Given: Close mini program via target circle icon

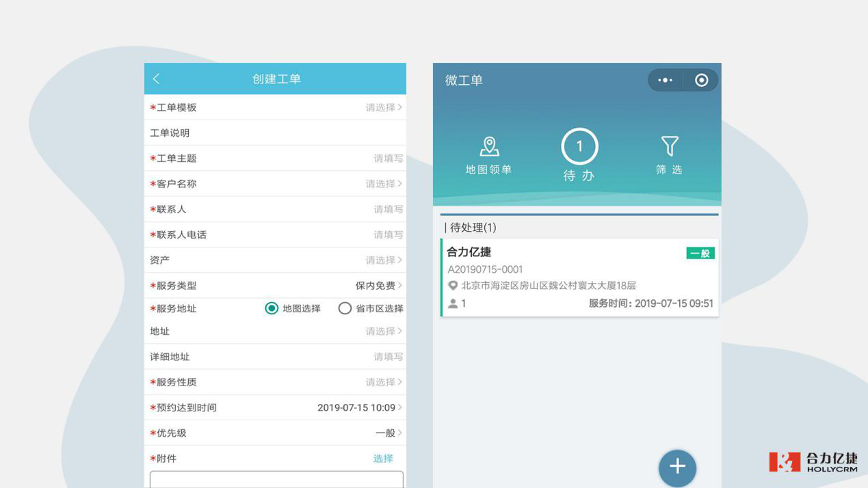Looking at the screenshot, I should (x=701, y=80).
